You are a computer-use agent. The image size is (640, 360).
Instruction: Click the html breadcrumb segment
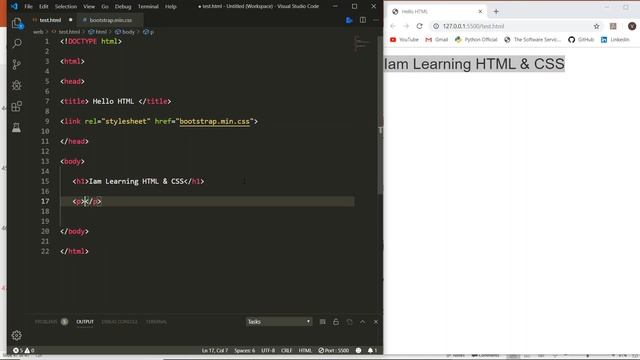pyautogui.click(x=98, y=32)
